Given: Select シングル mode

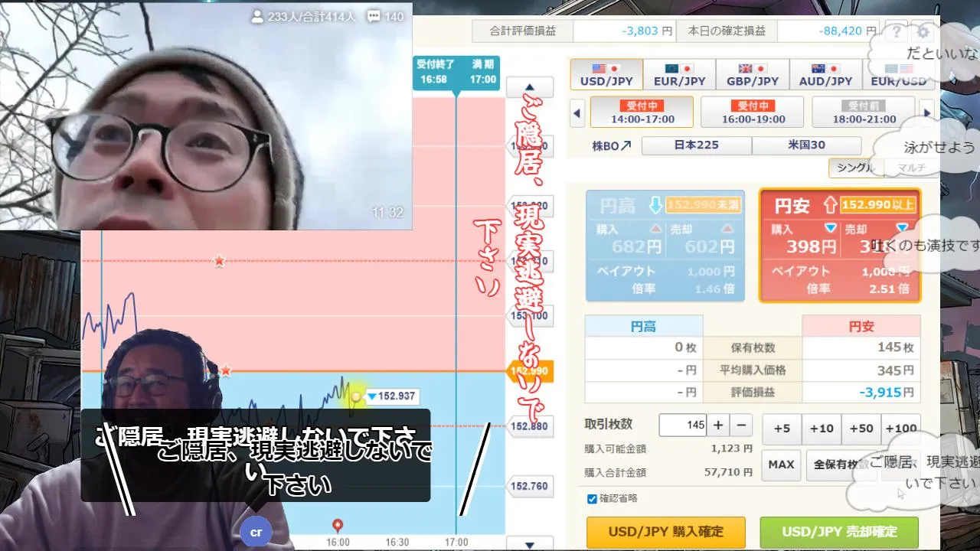Looking at the screenshot, I should [856, 168].
